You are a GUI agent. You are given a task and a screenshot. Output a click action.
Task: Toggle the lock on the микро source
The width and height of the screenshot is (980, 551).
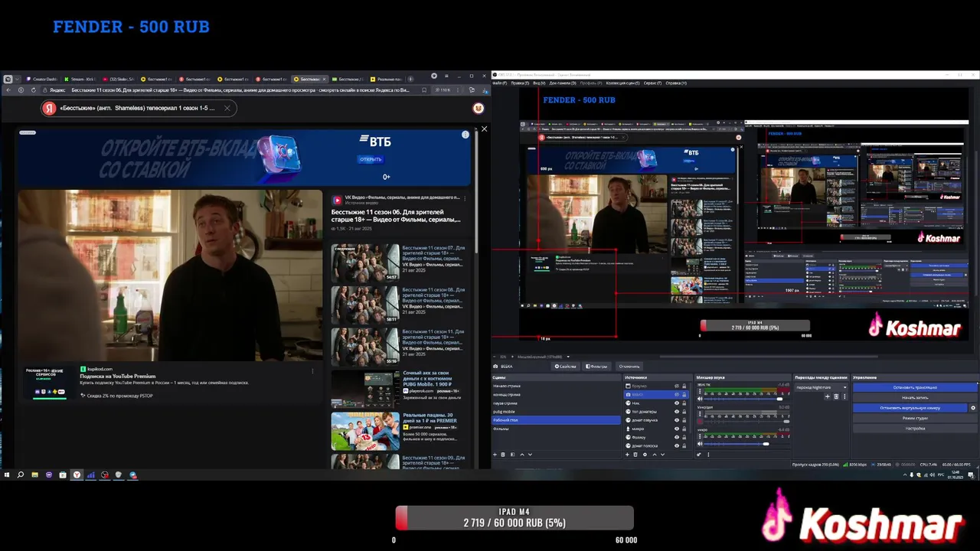coord(684,429)
